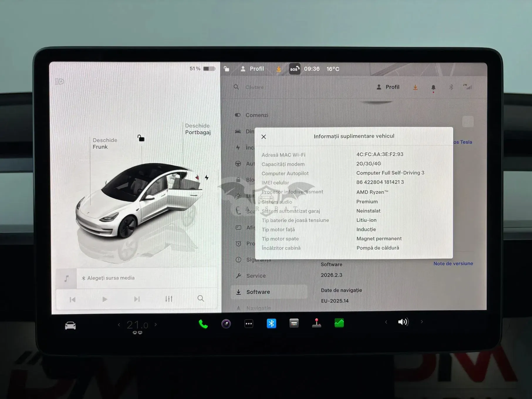Screen dimensions: 532x399
Task: Tap the LTE signal strength icon
Action: pos(468,87)
